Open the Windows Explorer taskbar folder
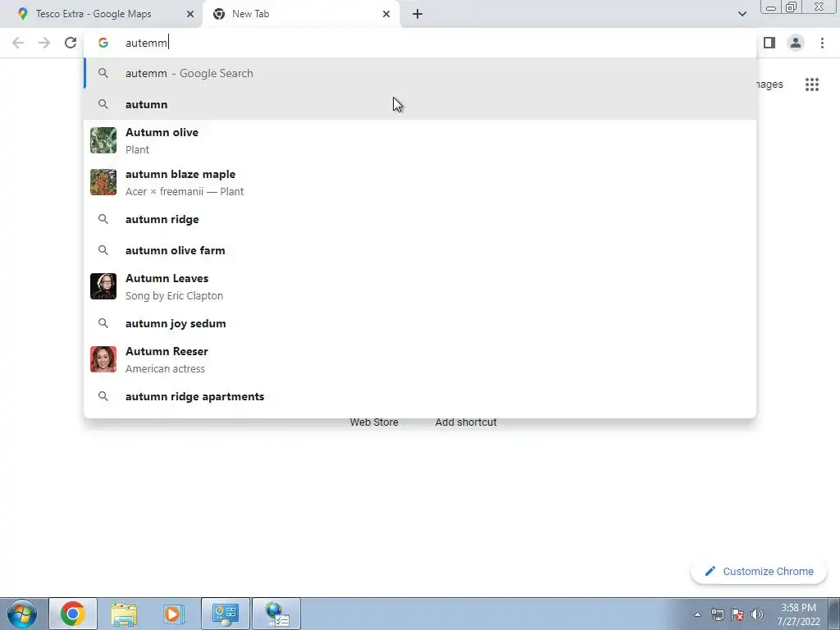This screenshot has width=840, height=630. [124, 614]
